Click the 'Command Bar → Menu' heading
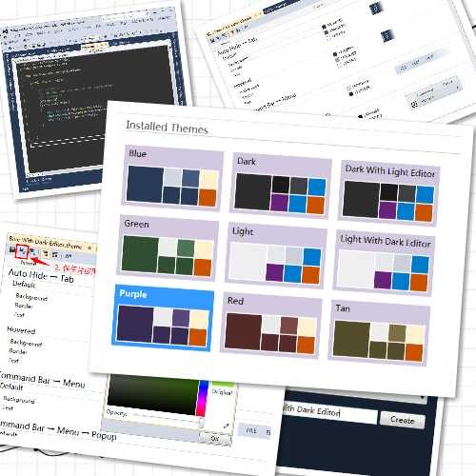This screenshot has width=476, height=476. pyautogui.click(x=42, y=380)
